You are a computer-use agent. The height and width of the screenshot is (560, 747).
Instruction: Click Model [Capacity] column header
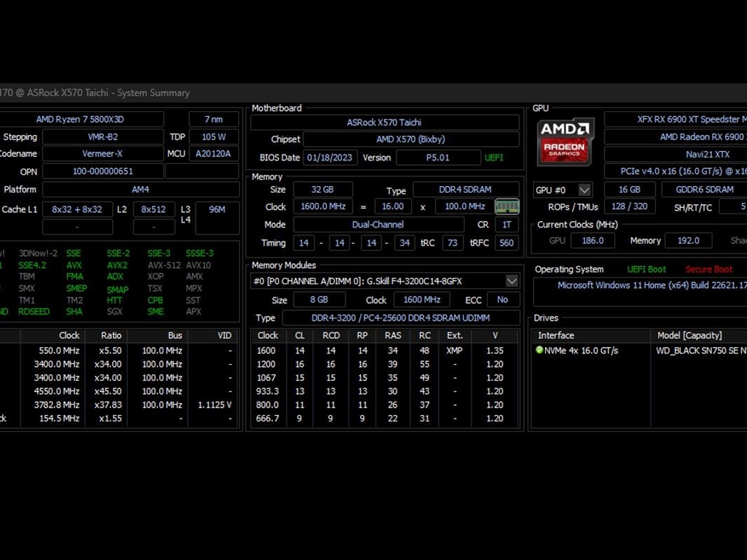[x=699, y=335]
